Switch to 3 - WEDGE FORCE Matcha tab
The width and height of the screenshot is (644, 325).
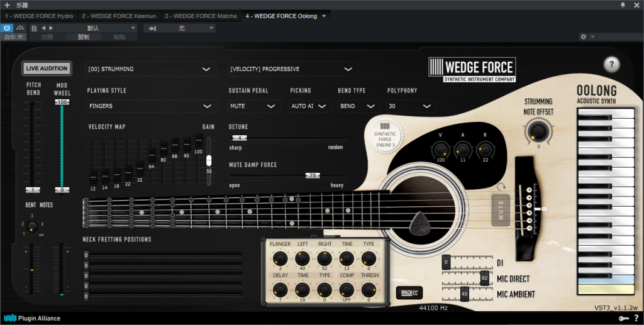click(x=201, y=16)
